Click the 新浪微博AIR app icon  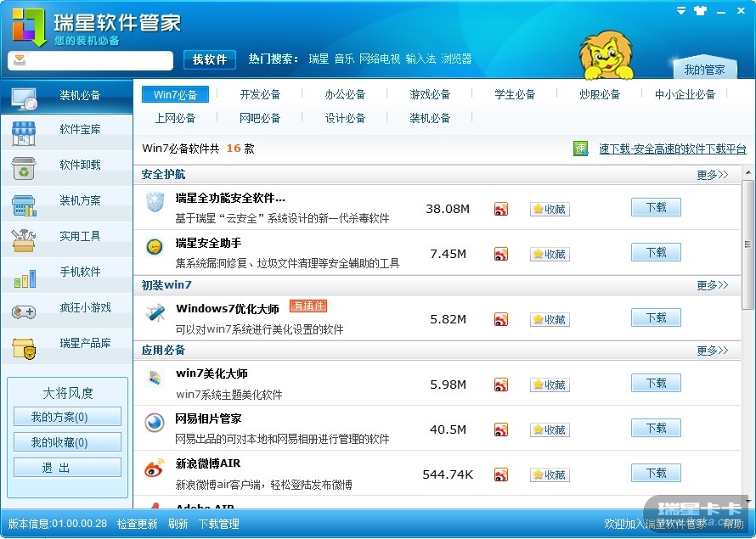pyautogui.click(x=155, y=468)
